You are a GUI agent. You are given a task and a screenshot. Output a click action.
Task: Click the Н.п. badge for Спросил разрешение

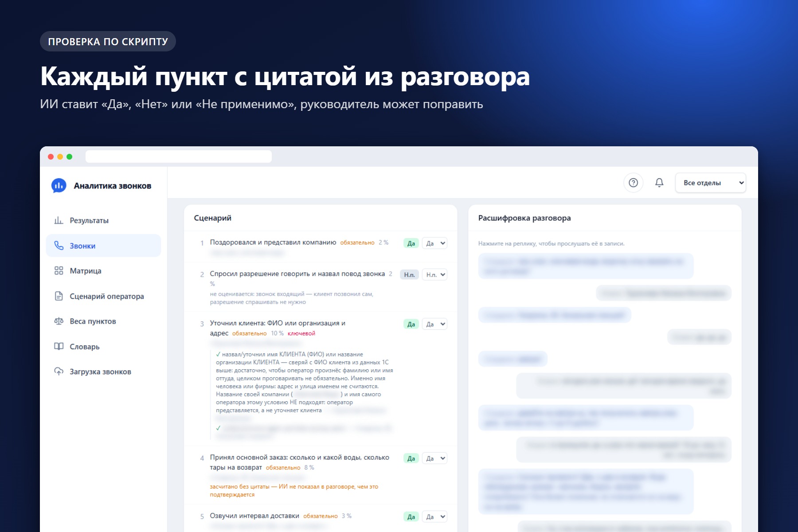(409, 275)
